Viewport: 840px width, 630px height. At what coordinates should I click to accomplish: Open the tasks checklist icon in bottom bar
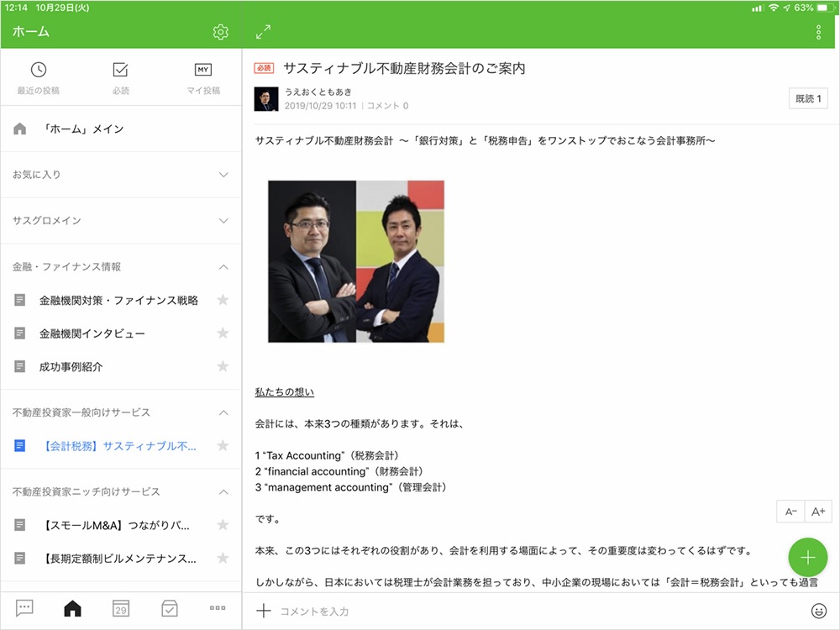click(x=170, y=609)
